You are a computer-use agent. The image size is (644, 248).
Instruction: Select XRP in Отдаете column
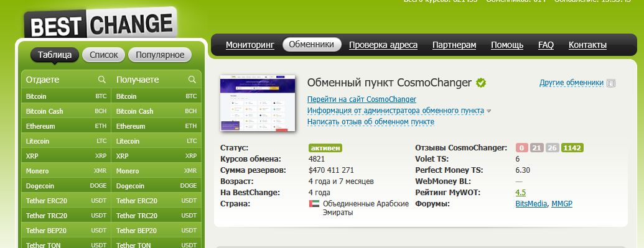coord(66,156)
